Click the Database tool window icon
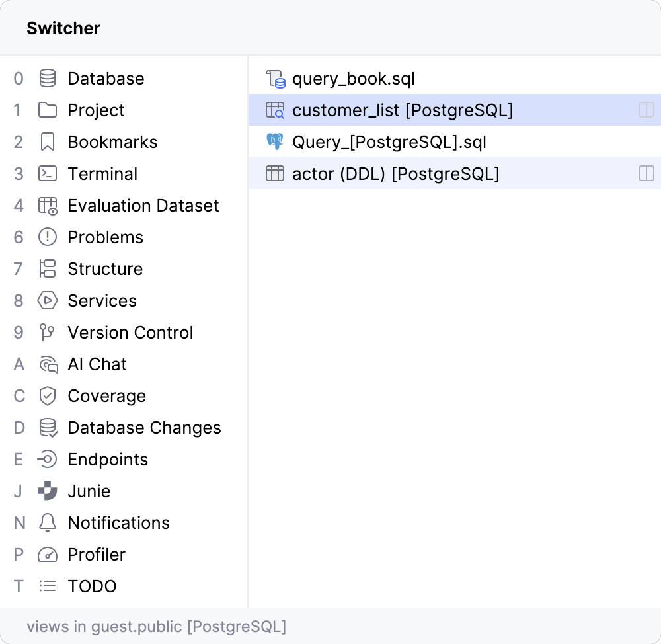The image size is (661, 644). tap(48, 79)
